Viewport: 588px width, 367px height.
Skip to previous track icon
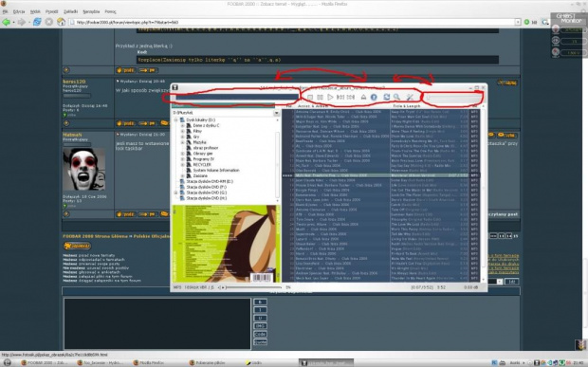pos(340,97)
